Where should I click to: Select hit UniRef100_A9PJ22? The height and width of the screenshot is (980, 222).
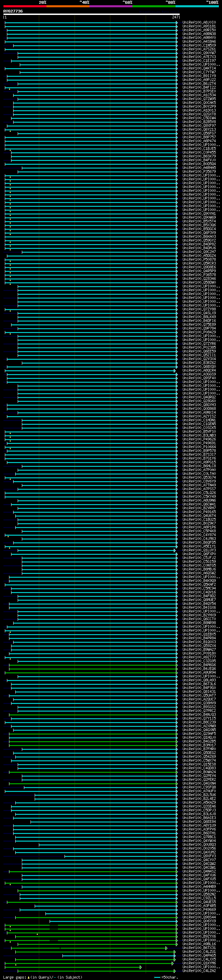point(199,80)
